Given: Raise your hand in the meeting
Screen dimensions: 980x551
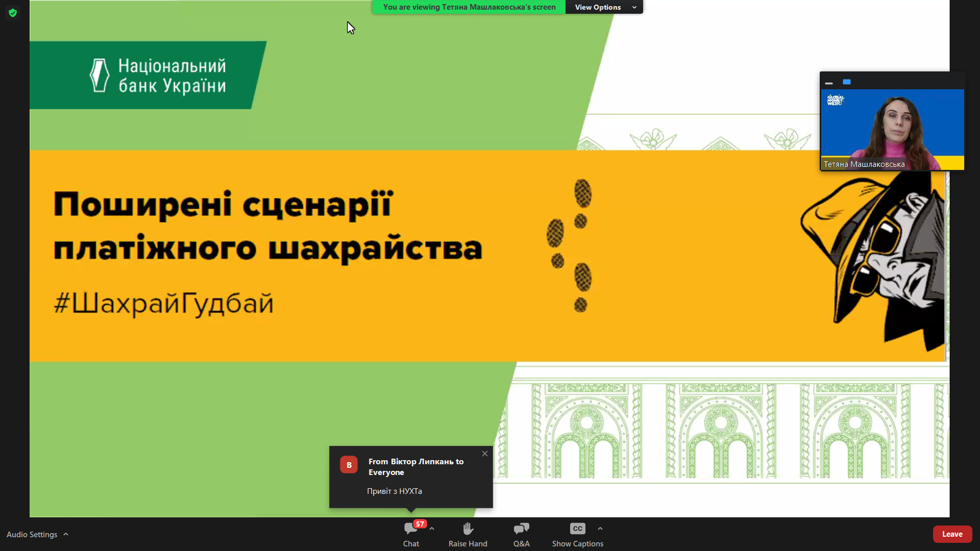Looking at the screenshot, I should 468,534.
